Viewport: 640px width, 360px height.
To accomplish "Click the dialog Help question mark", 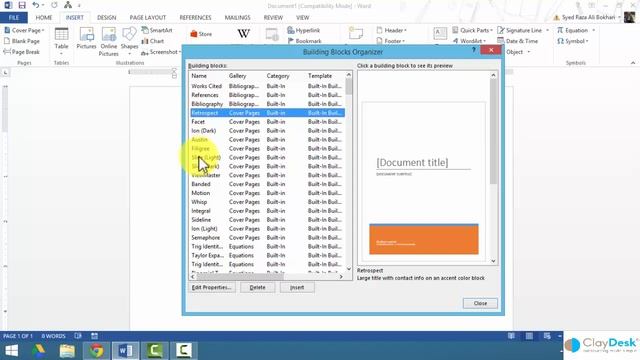I will coord(473,50).
